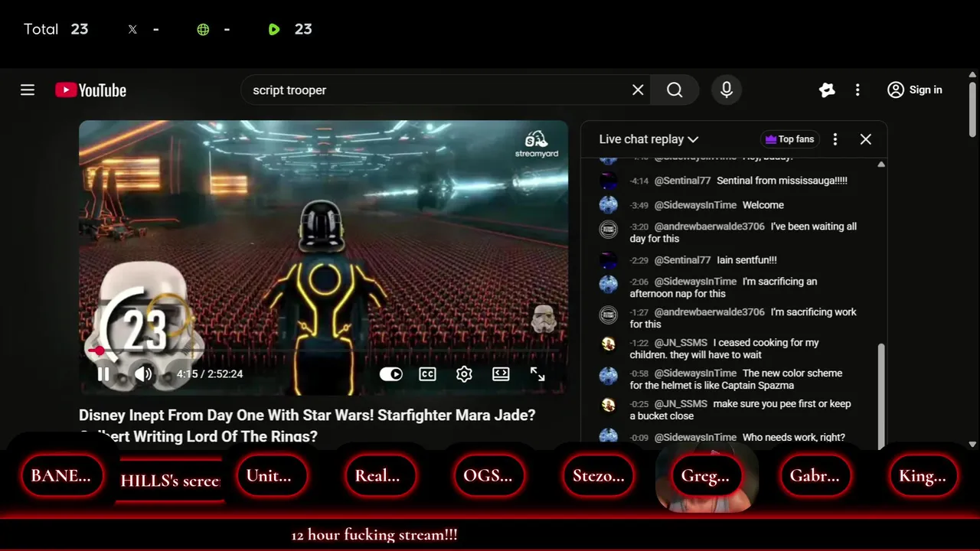Click avatar beside 'sacrificing work' message
The width and height of the screenshot is (980, 551).
point(609,315)
